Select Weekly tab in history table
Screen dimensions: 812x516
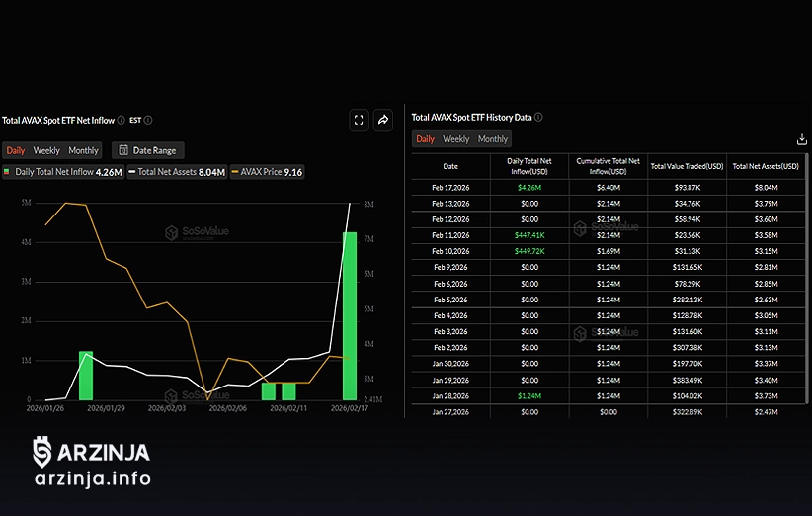pos(456,139)
